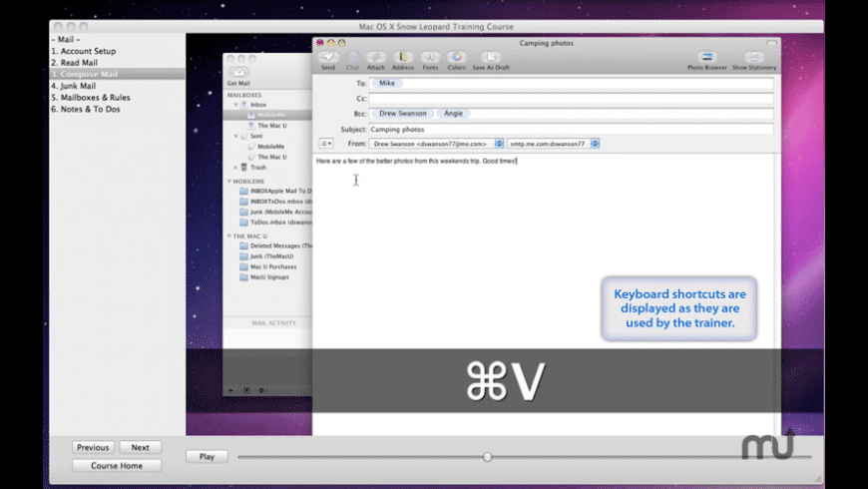The height and width of the screenshot is (489, 868).
Task: Click the ToDos.mbox folder icon
Action: click(x=243, y=223)
